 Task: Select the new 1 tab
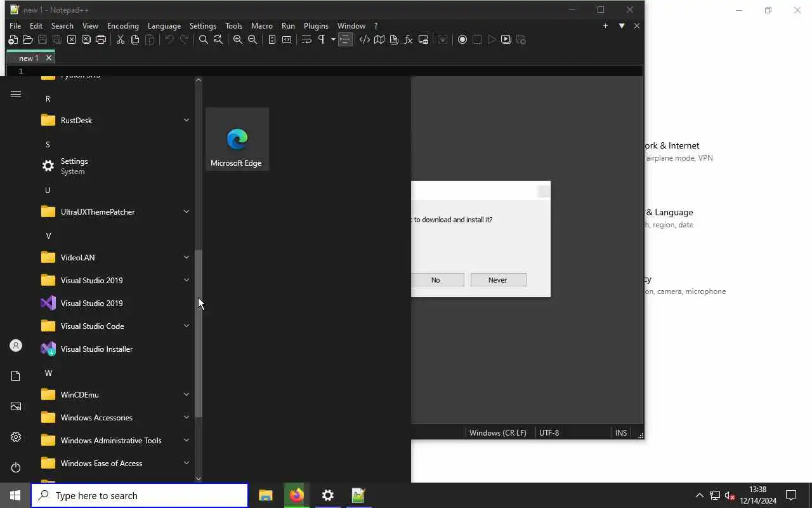point(29,58)
